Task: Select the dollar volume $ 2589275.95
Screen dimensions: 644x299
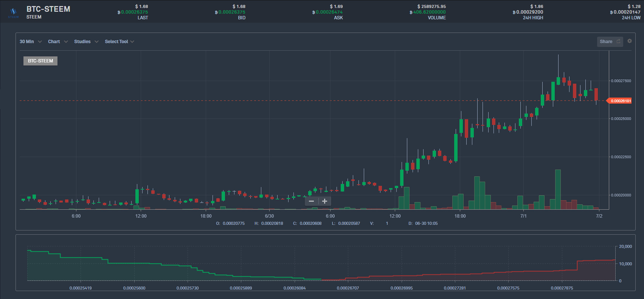Action: pyautogui.click(x=431, y=6)
